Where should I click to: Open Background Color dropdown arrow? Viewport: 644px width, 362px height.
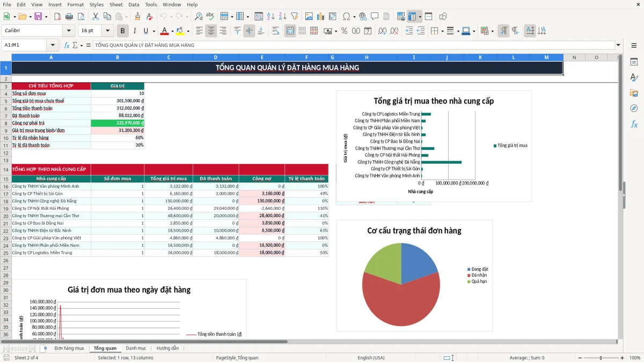pos(188,31)
